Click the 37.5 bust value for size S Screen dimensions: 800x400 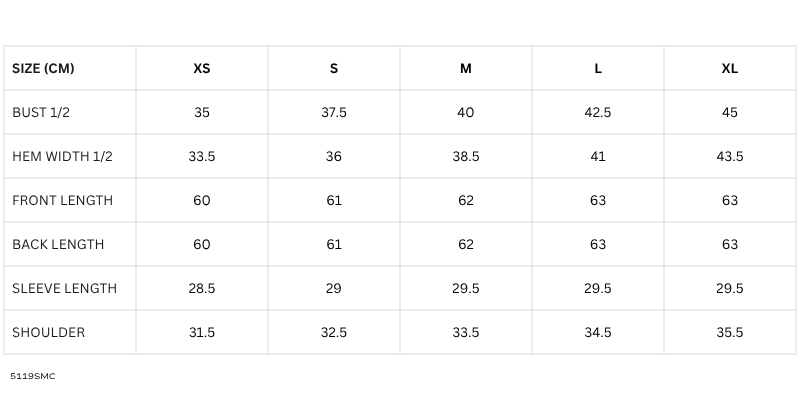[x=334, y=113]
